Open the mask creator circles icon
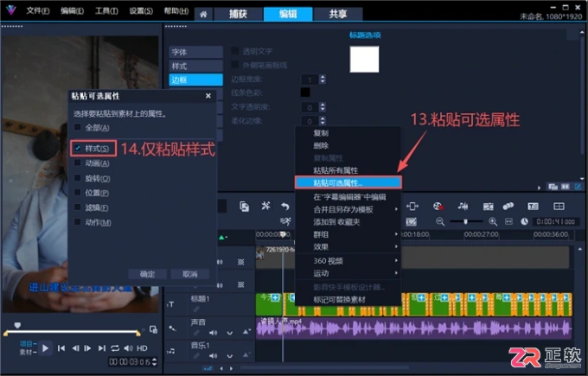Viewport: 588px width, 376px height. tap(508, 207)
